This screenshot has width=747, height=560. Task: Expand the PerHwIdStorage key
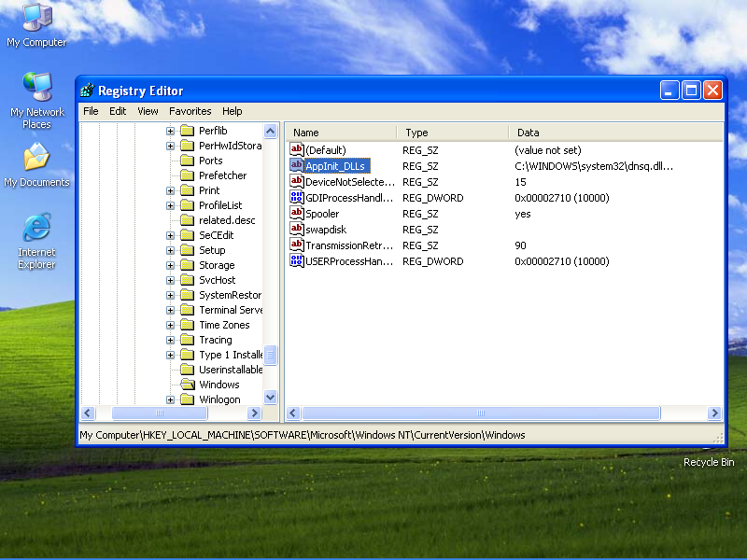click(170, 146)
